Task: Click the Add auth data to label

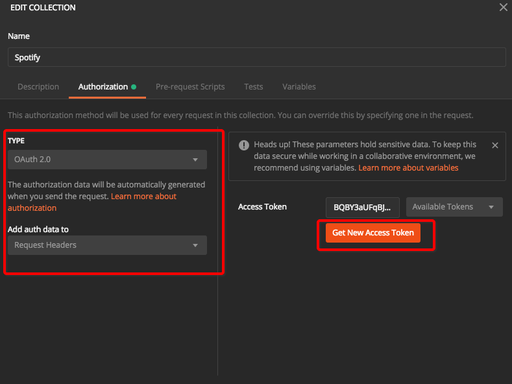Action: tap(38, 229)
